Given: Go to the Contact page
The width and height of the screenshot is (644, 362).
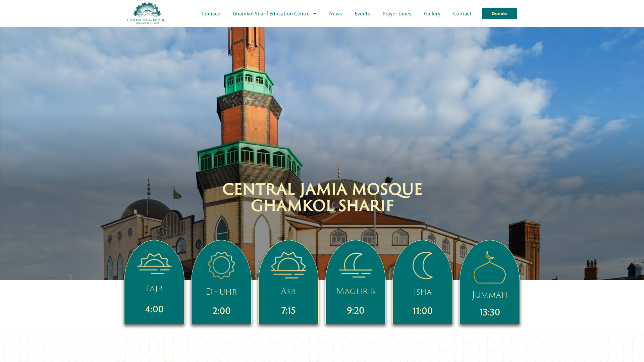Looking at the screenshot, I should 462,13.
